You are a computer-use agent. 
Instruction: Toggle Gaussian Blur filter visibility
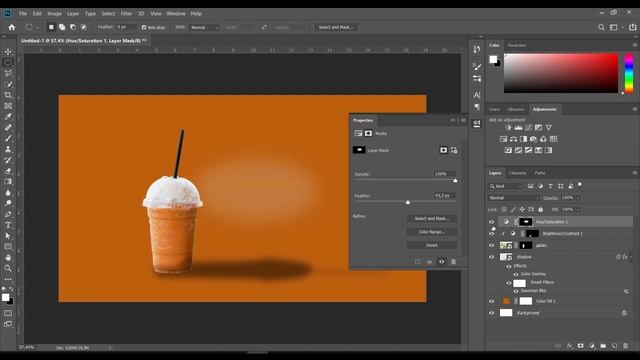pyautogui.click(x=516, y=291)
